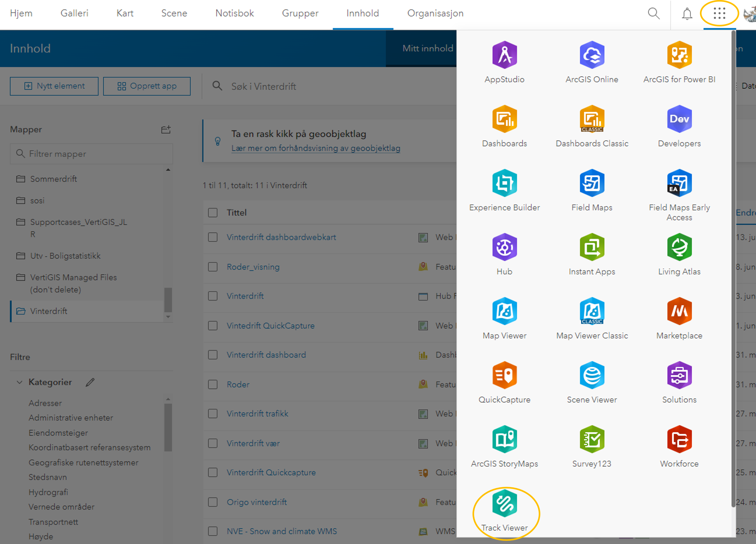
Task: Create a new folder in Mapper
Action: [x=166, y=129]
